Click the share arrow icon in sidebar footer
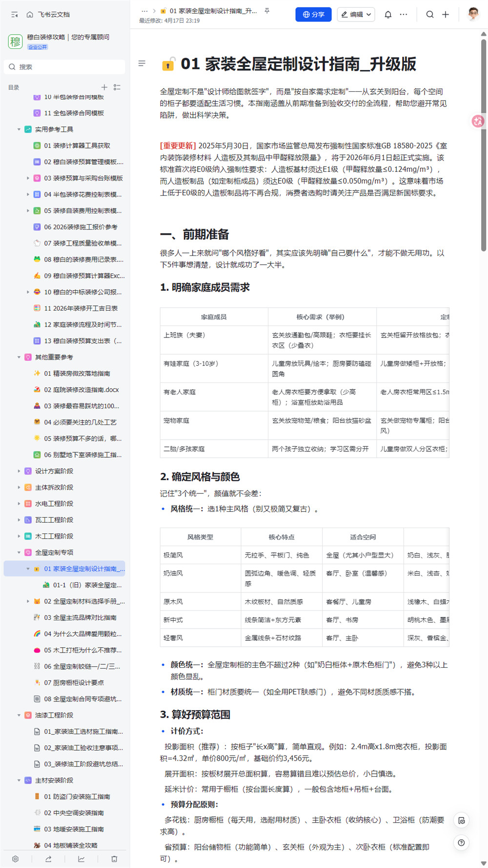The image size is (488, 868). pos(48,859)
